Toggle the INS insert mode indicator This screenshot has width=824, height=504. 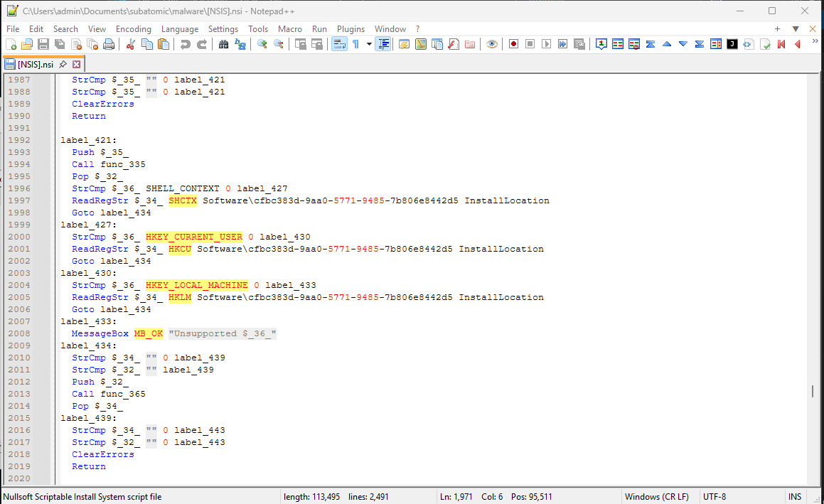tap(795, 497)
